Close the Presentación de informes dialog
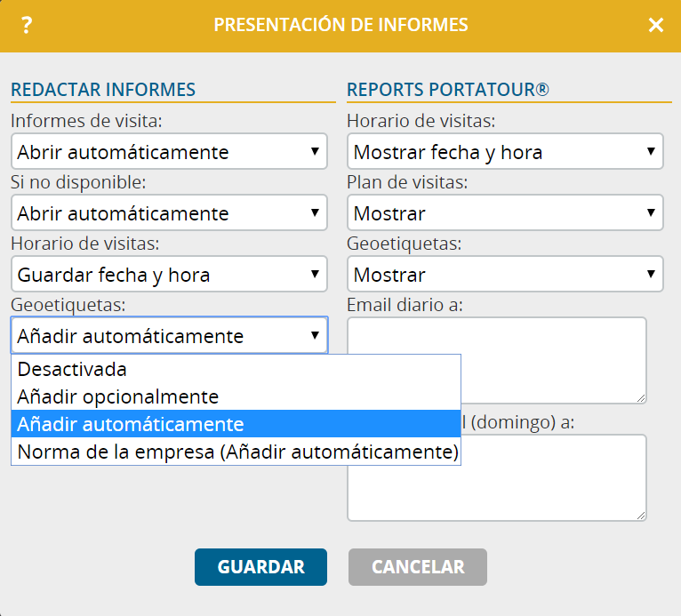This screenshot has height=616, width=681. click(x=656, y=25)
